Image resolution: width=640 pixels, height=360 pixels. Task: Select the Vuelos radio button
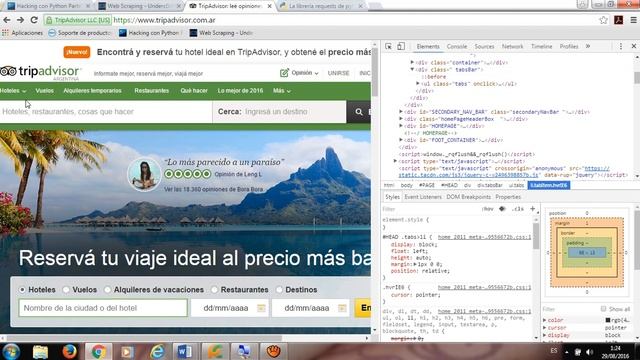(x=66, y=290)
